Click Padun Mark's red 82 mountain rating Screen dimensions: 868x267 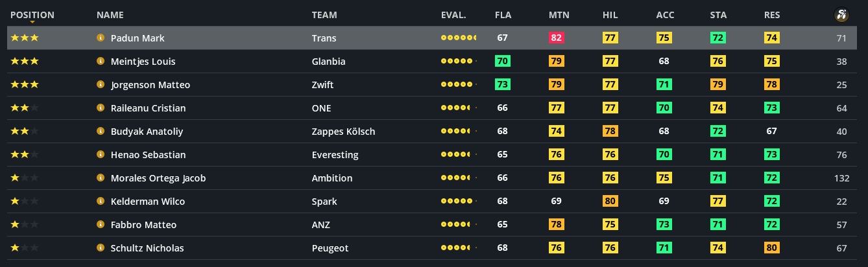click(x=556, y=38)
